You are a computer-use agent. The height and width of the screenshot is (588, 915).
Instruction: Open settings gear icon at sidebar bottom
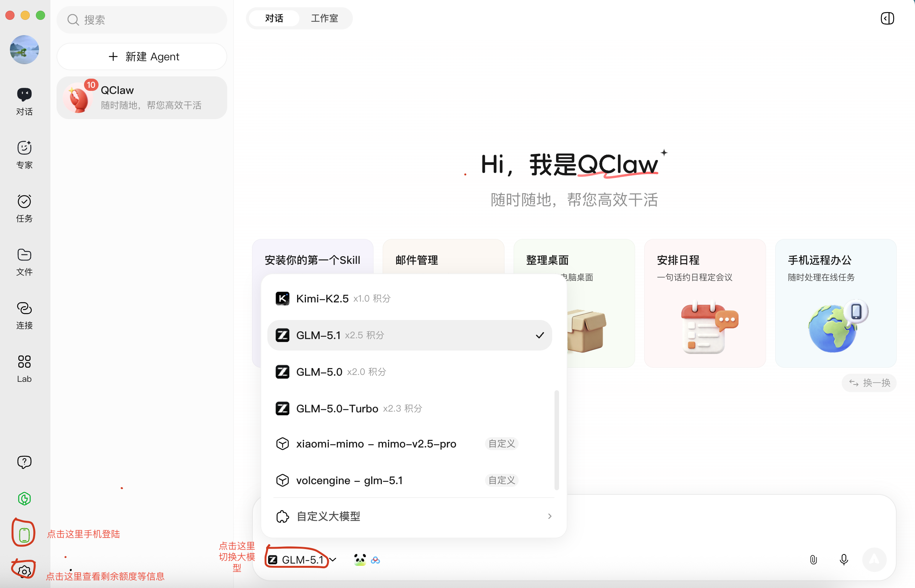click(24, 571)
